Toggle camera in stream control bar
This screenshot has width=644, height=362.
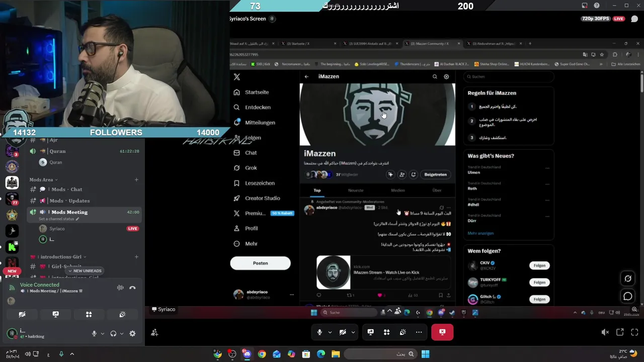pos(343,332)
